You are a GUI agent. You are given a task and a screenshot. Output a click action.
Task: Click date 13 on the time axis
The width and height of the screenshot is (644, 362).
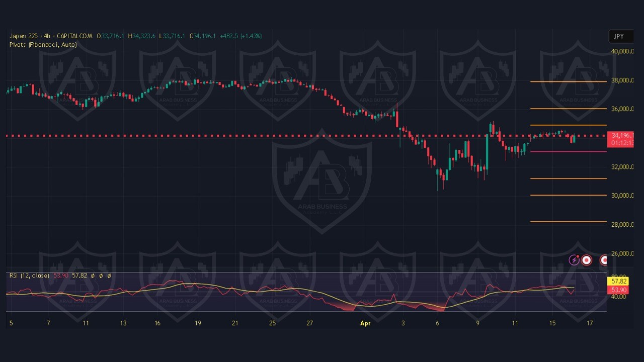click(123, 323)
